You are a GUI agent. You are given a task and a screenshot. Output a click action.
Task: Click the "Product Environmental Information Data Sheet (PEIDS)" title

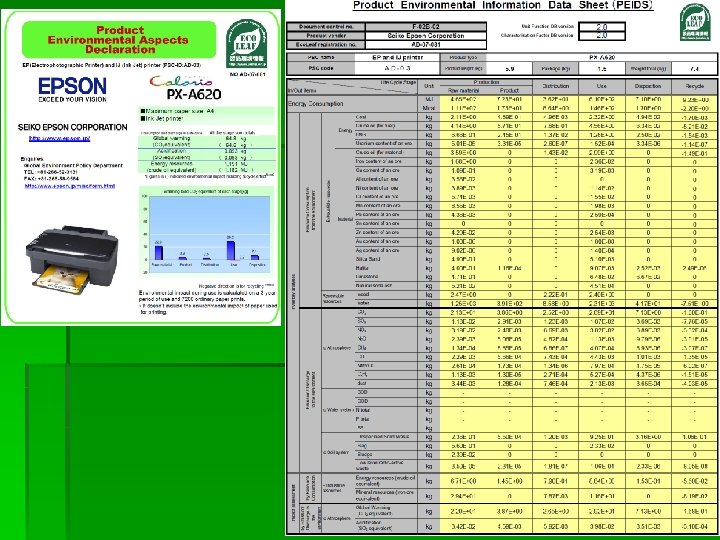click(x=503, y=5)
